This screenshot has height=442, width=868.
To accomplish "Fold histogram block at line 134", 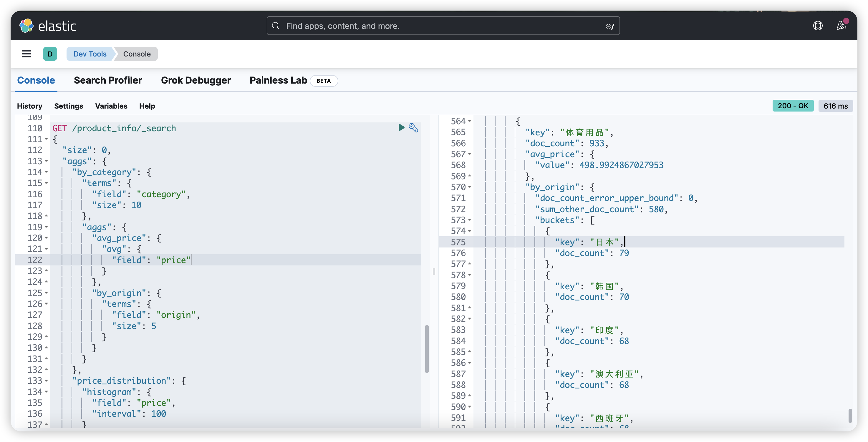I will pyautogui.click(x=46, y=392).
